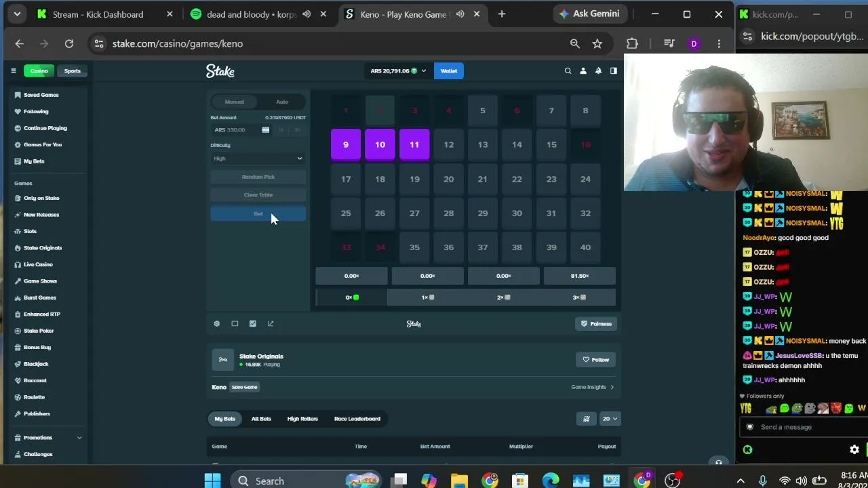Reload the Stake Keno page
The height and width of the screenshot is (488, 868).
tap(69, 43)
